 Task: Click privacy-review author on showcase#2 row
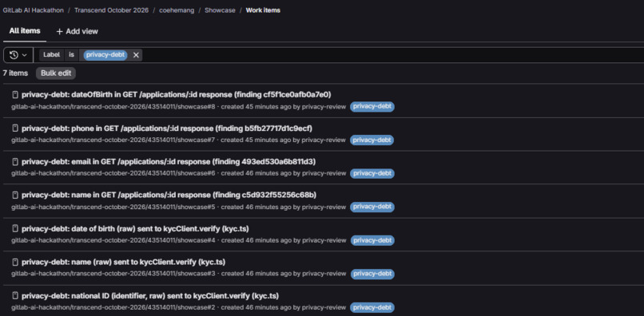(x=324, y=307)
